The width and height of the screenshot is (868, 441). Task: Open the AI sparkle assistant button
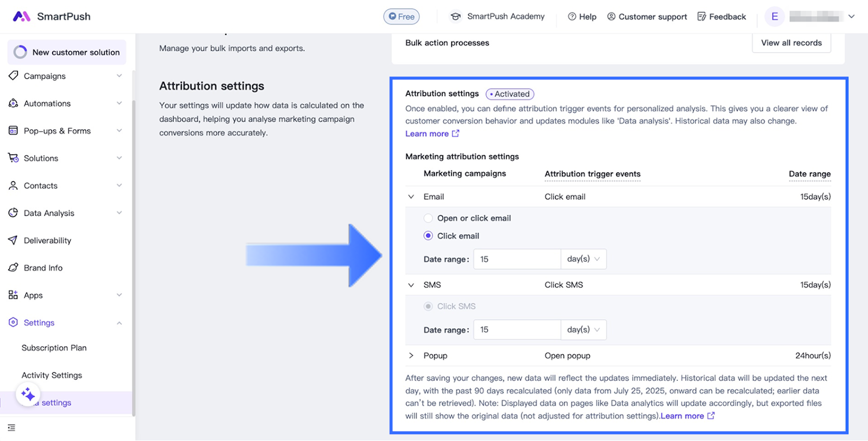point(28,394)
